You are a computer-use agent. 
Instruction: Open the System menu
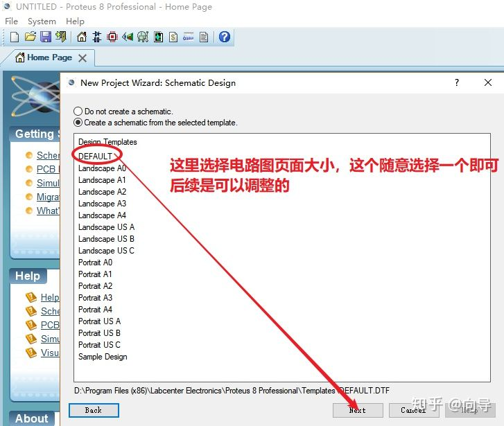pos(42,21)
